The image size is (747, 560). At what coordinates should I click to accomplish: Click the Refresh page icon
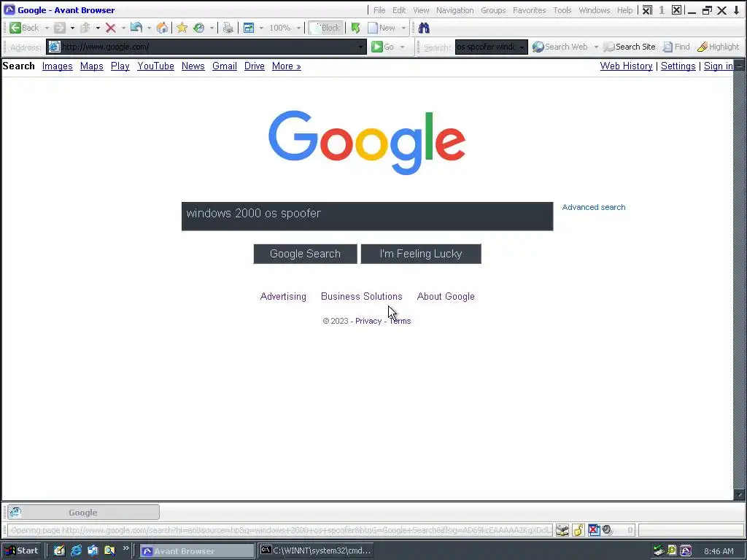(x=136, y=28)
